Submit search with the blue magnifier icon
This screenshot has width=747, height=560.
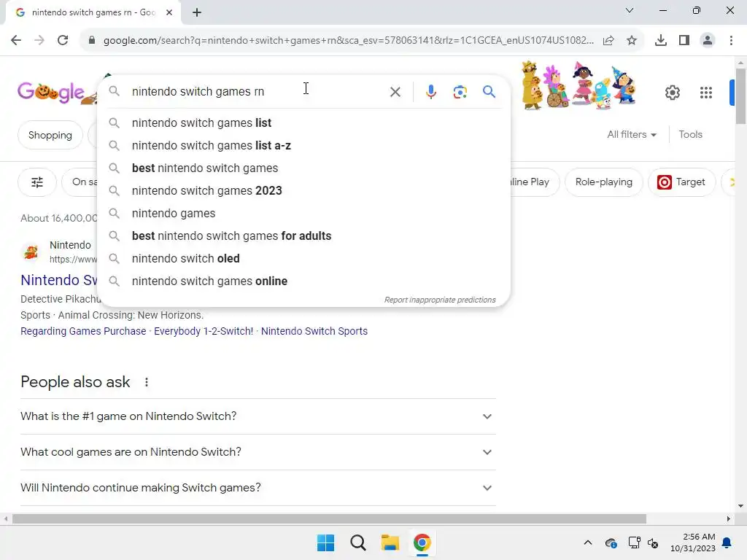489,91
